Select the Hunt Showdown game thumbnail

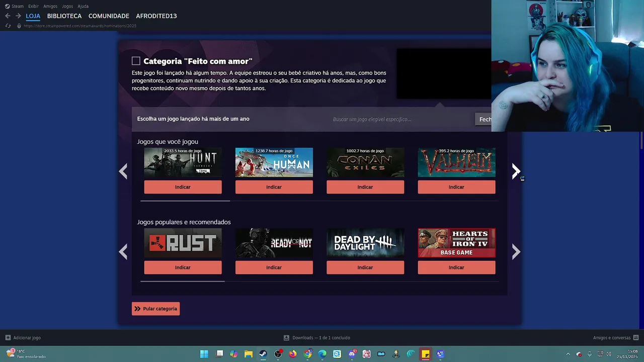click(183, 162)
